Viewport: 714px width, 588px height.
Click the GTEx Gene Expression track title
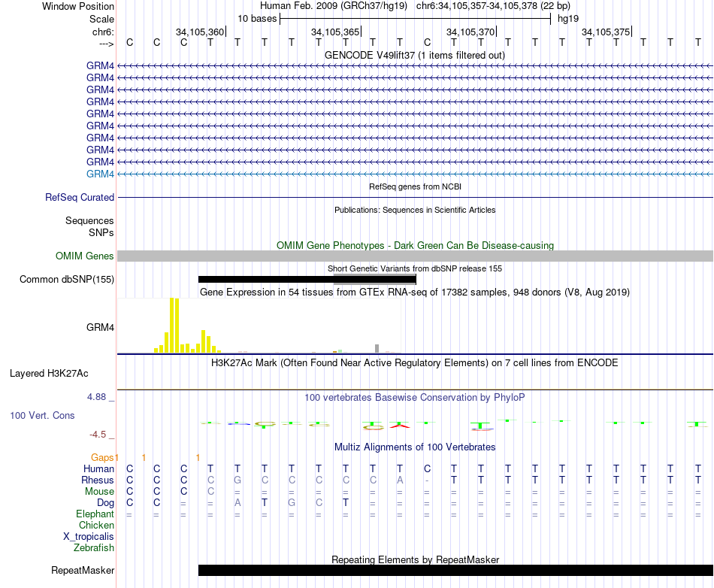(415, 292)
